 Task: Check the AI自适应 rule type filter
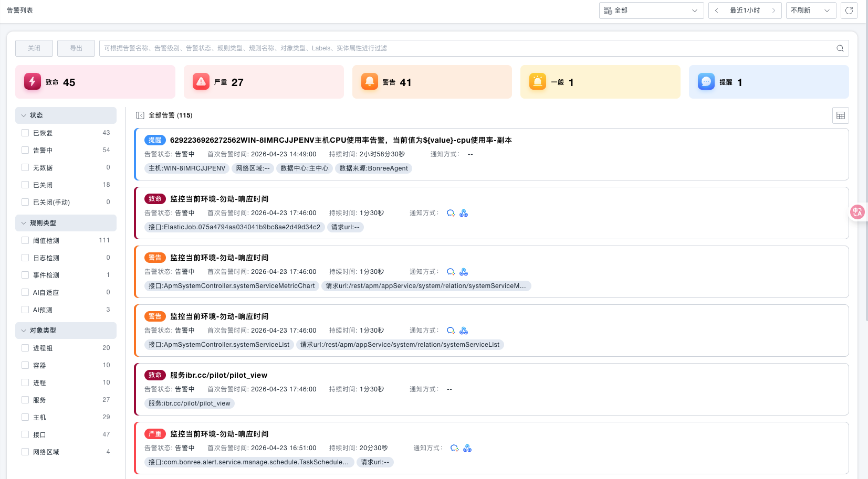25,292
